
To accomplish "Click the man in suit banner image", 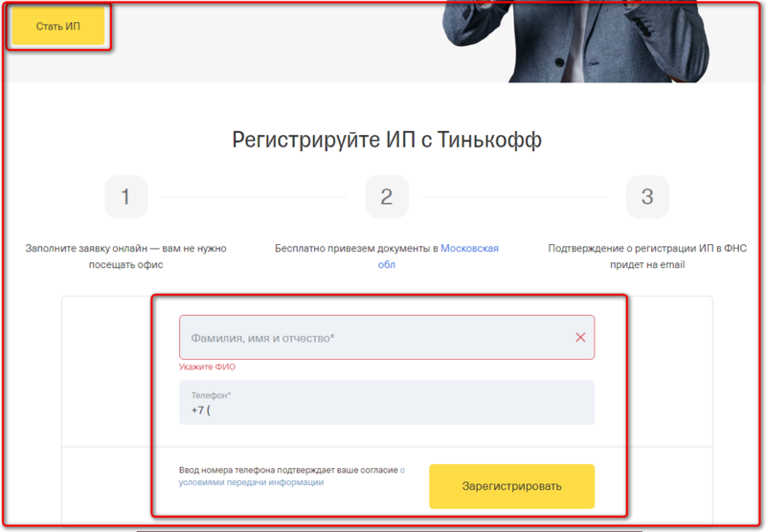I will (576, 41).
